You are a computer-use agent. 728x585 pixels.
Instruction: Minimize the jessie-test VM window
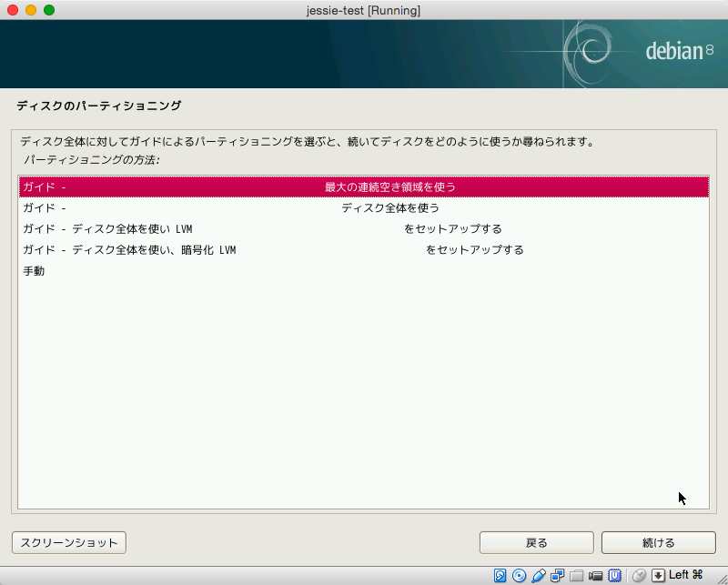point(31,10)
